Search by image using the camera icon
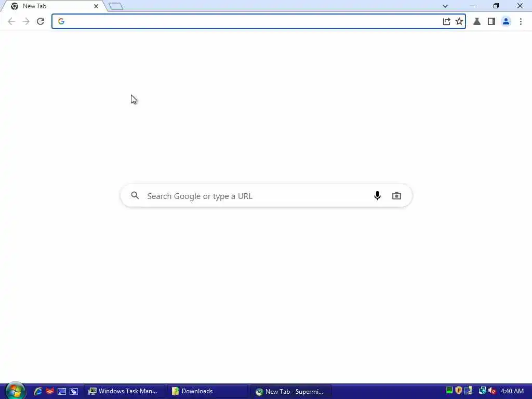The width and height of the screenshot is (532, 399). click(396, 196)
